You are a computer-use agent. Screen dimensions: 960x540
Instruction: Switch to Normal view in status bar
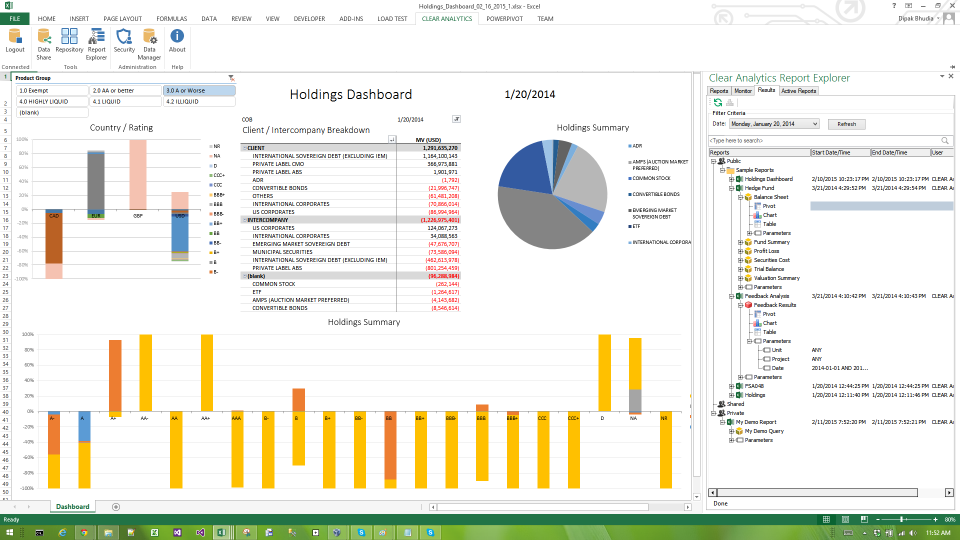(x=826, y=519)
